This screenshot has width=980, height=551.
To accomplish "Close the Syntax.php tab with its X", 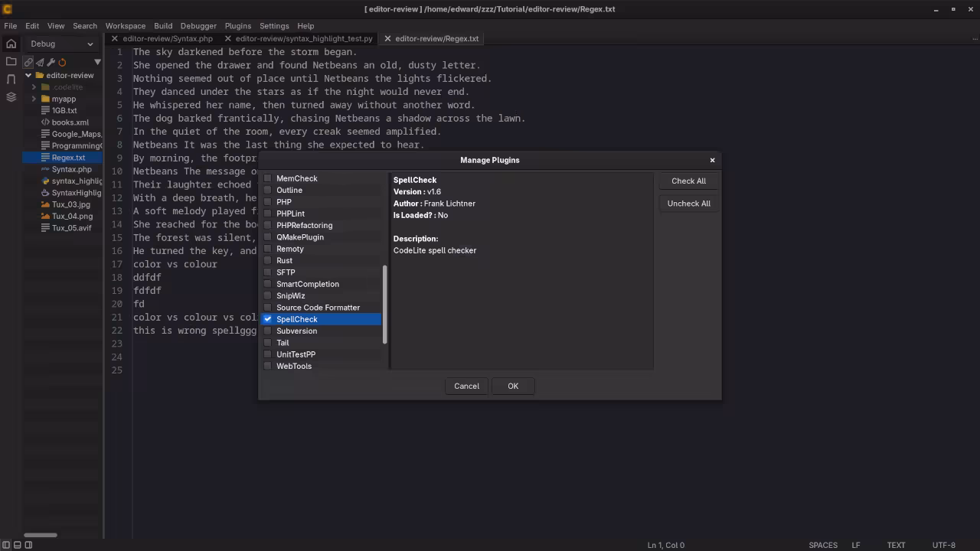I will pos(115,38).
